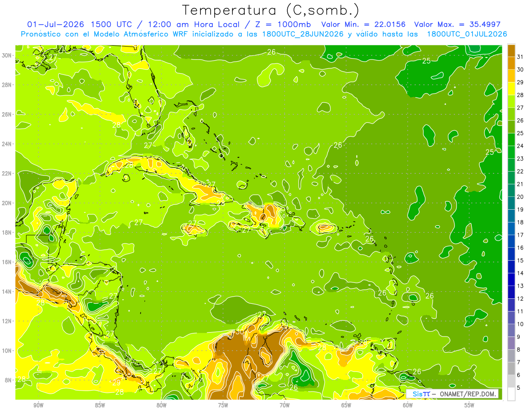Image resolution: width=532 pixels, height=411 pixels.
Task: Click the colorbar scale label 22
Action: pyautogui.click(x=520, y=171)
